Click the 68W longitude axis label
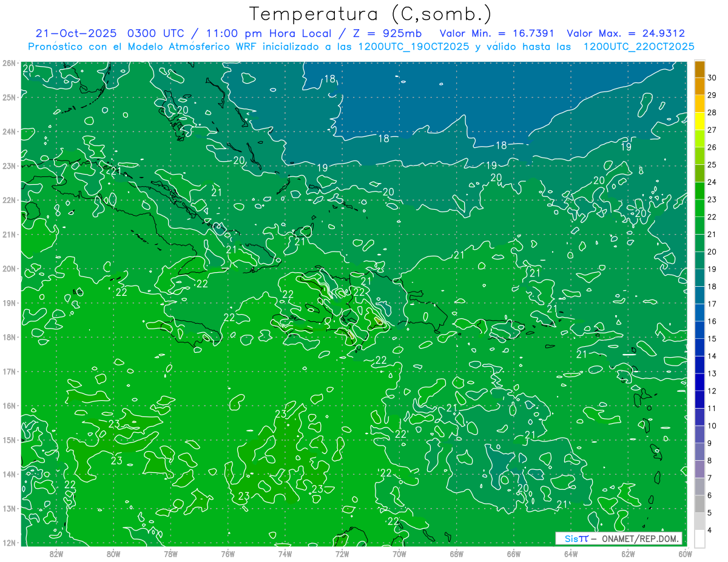The height and width of the screenshot is (562, 728). pyautogui.click(x=457, y=554)
